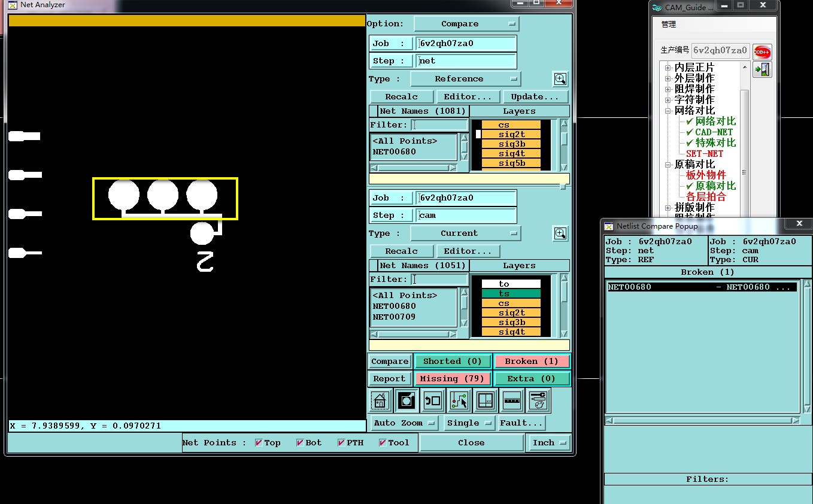Image resolution: width=813 pixels, height=504 pixels.
Task: Select the 网络对比 checked sub-item
Action: tap(715, 122)
